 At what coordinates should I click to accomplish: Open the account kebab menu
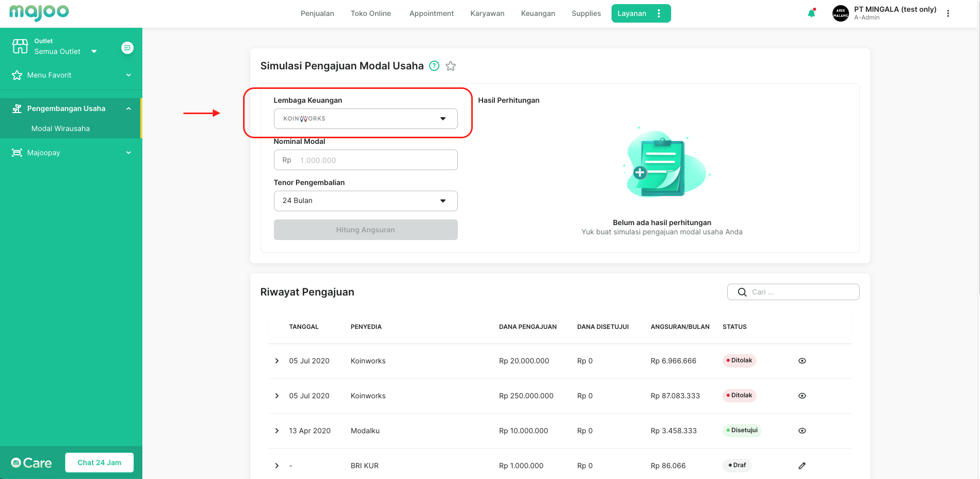coord(948,13)
